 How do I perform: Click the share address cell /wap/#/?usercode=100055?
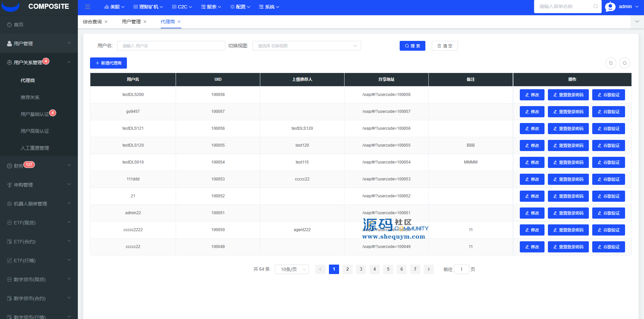(386, 145)
